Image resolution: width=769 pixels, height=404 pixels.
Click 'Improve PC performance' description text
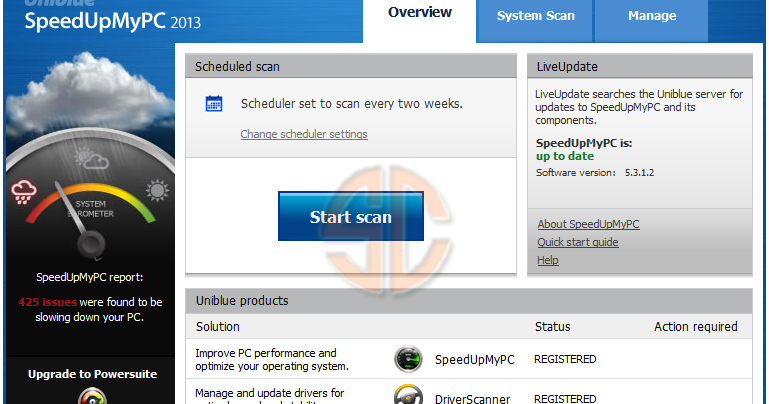(272, 359)
